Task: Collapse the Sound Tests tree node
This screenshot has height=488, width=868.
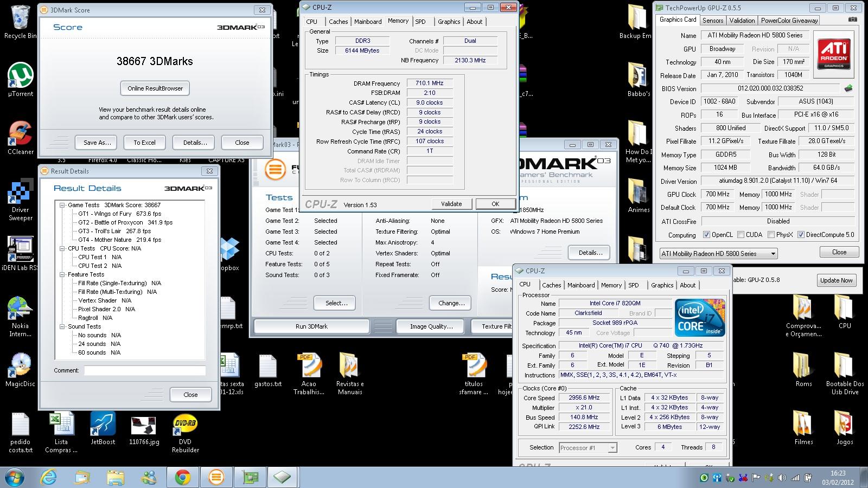Action: point(62,326)
